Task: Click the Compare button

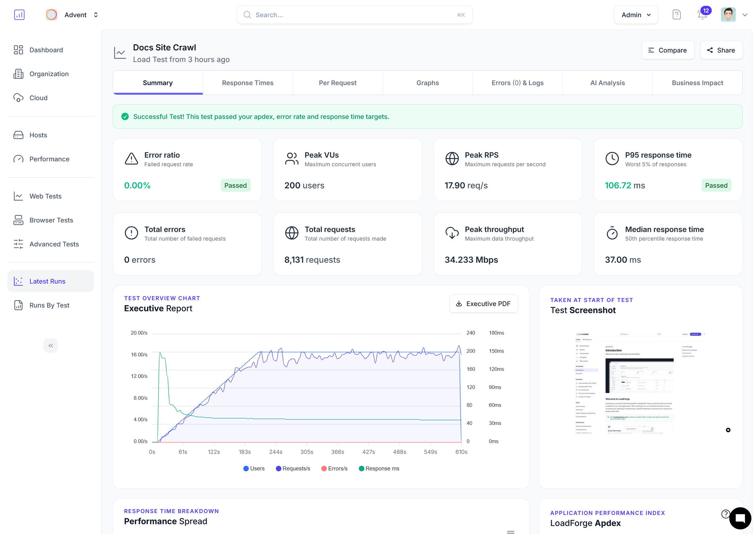Action: click(x=668, y=50)
